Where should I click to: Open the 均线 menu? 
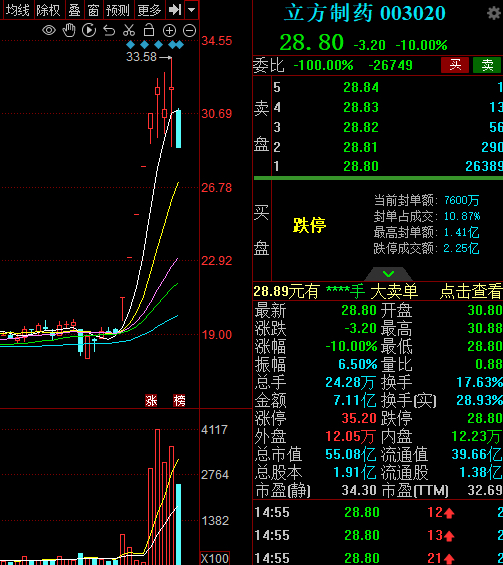tap(18, 10)
